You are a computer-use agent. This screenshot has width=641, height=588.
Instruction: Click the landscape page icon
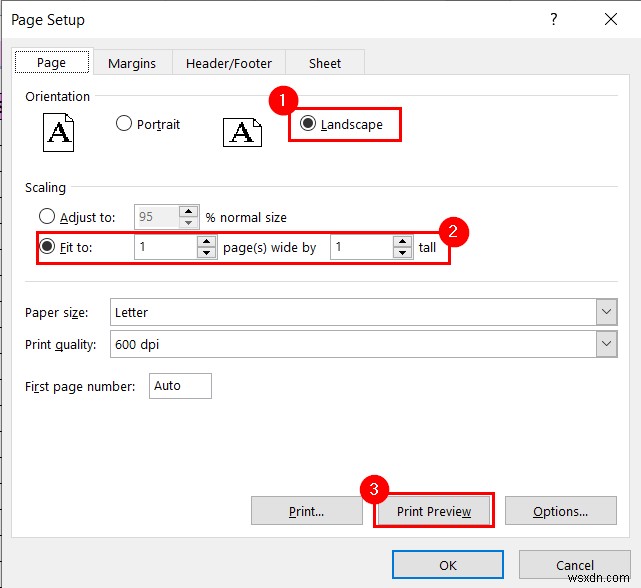[x=242, y=132]
